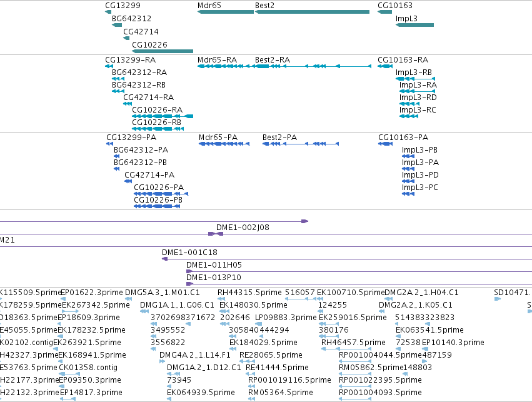Select EST RH44315.5prime
The height and width of the screenshot is (402, 532).
coord(249,293)
